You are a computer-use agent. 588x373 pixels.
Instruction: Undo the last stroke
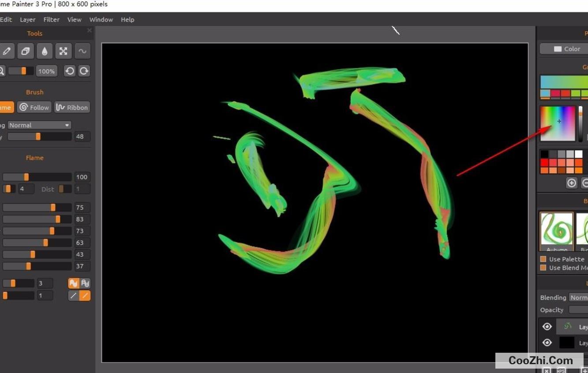coord(70,71)
